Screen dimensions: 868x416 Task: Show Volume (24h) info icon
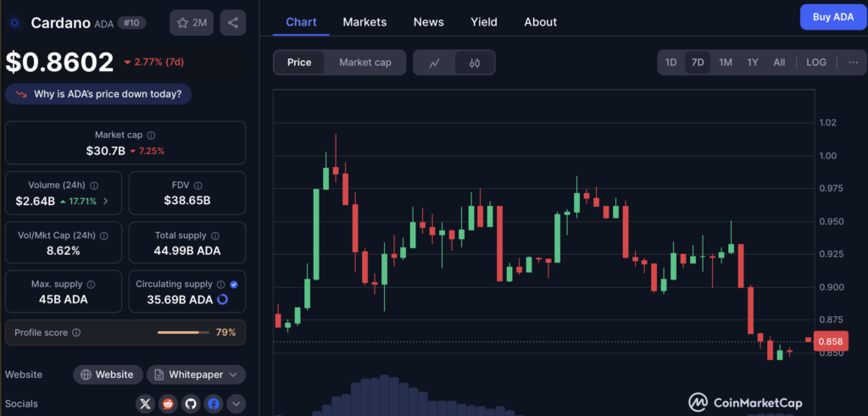point(94,186)
